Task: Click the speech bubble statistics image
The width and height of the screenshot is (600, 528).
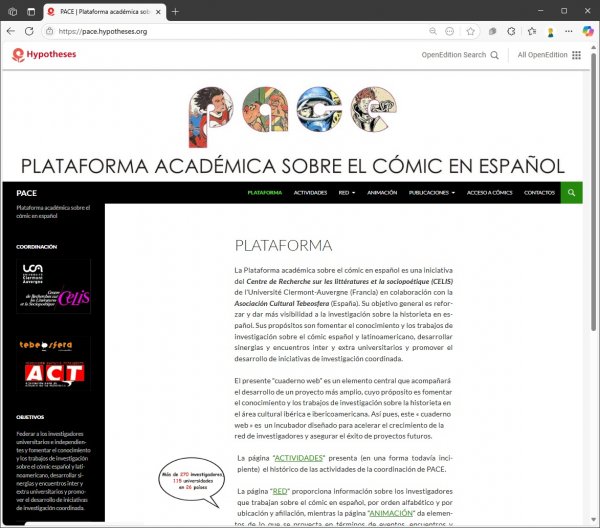Action: (191, 482)
